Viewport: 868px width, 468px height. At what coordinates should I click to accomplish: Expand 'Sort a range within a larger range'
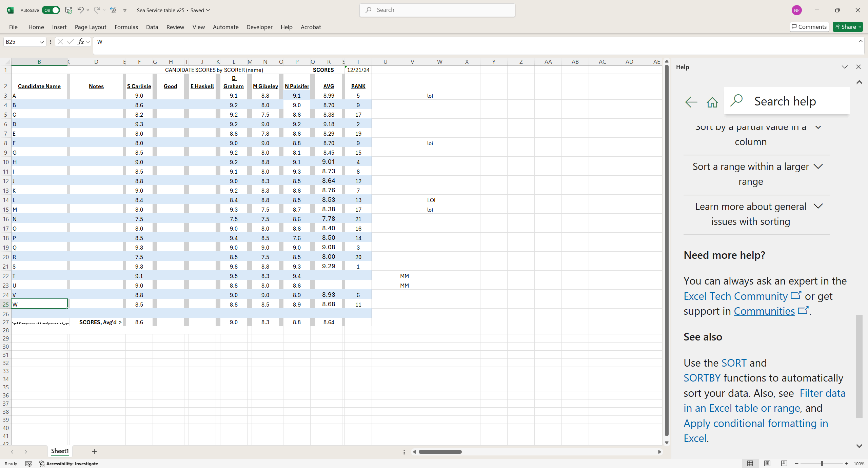pyautogui.click(x=757, y=174)
